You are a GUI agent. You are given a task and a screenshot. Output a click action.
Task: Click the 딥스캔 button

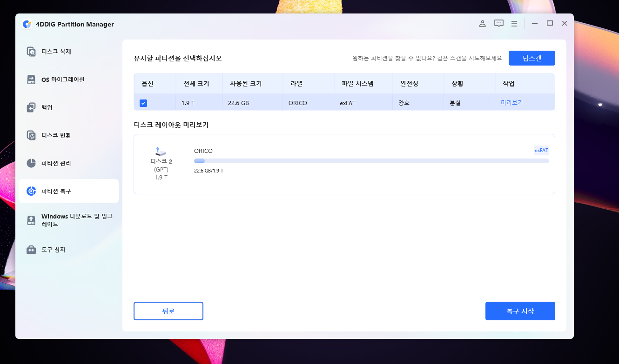point(532,58)
